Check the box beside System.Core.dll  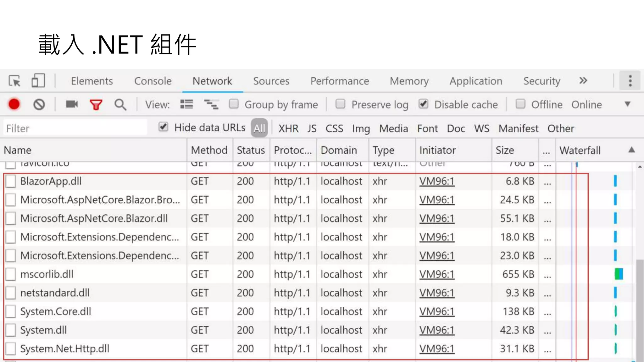[x=11, y=311]
